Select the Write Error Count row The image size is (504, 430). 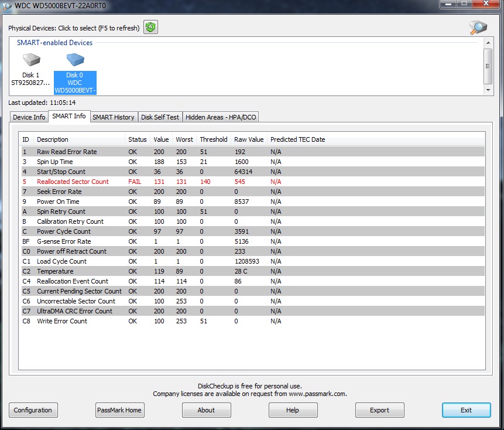click(253, 321)
